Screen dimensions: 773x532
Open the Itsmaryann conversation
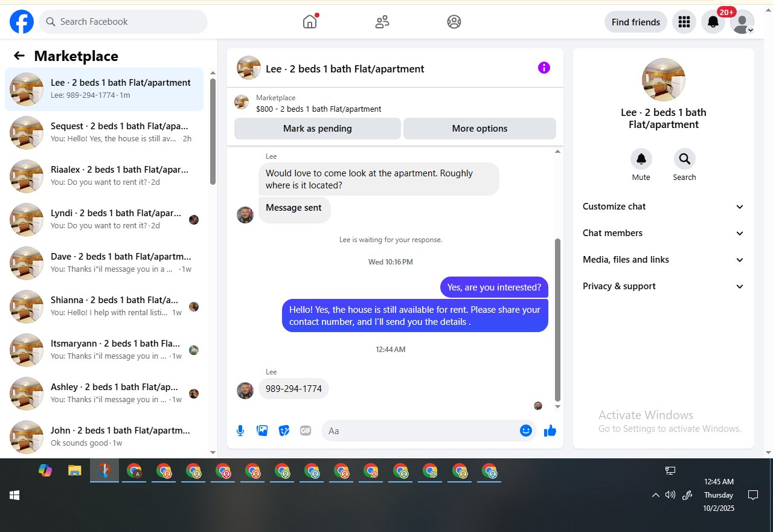tap(104, 350)
